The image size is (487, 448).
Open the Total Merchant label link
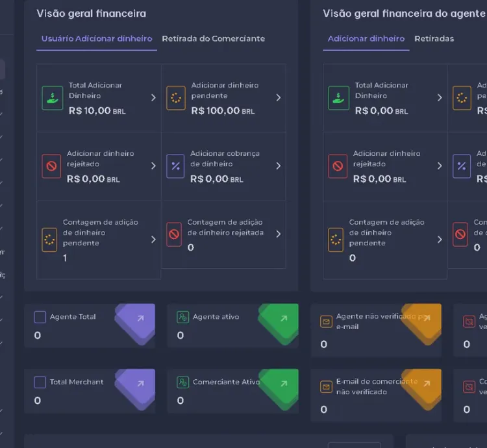coord(77,382)
